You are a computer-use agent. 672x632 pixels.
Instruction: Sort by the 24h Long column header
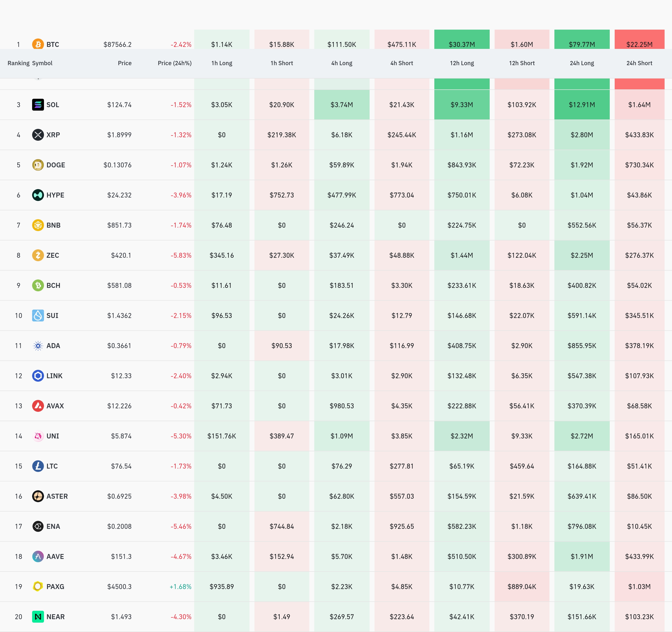coord(582,63)
